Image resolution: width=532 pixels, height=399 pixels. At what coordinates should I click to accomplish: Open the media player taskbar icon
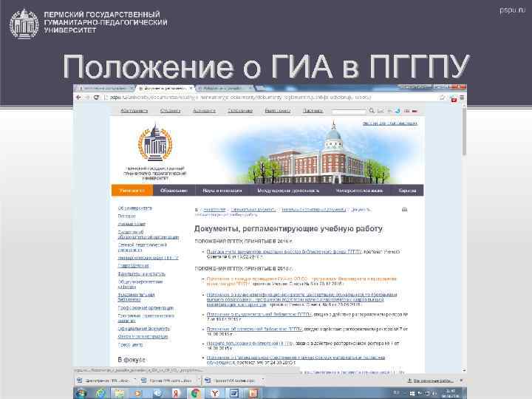138,393
